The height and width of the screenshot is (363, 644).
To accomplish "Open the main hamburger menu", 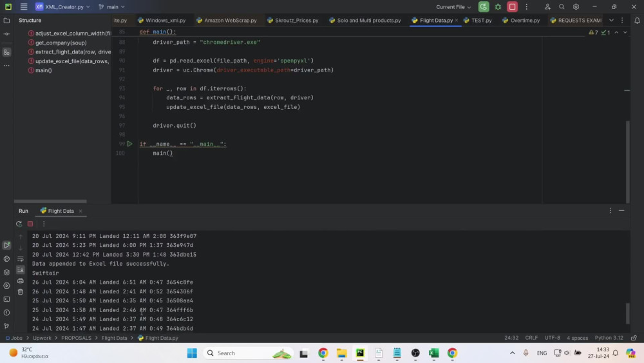I will pos(24,7).
